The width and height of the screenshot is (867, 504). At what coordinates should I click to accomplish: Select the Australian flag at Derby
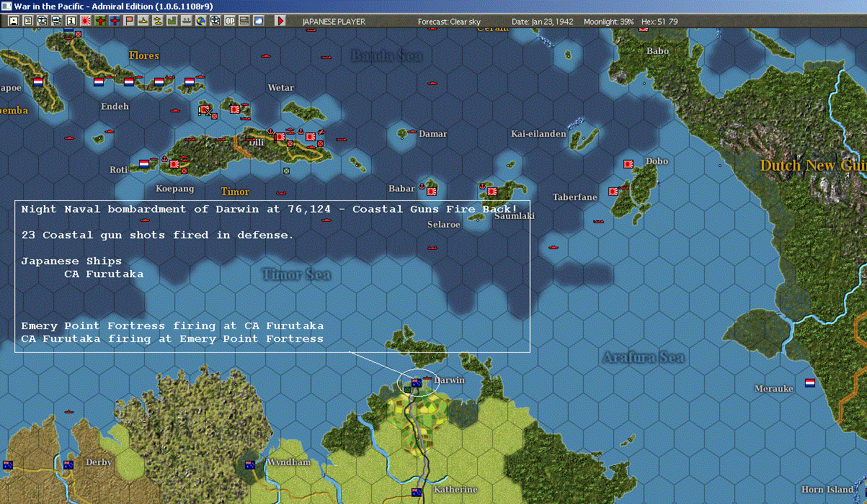[x=68, y=465]
